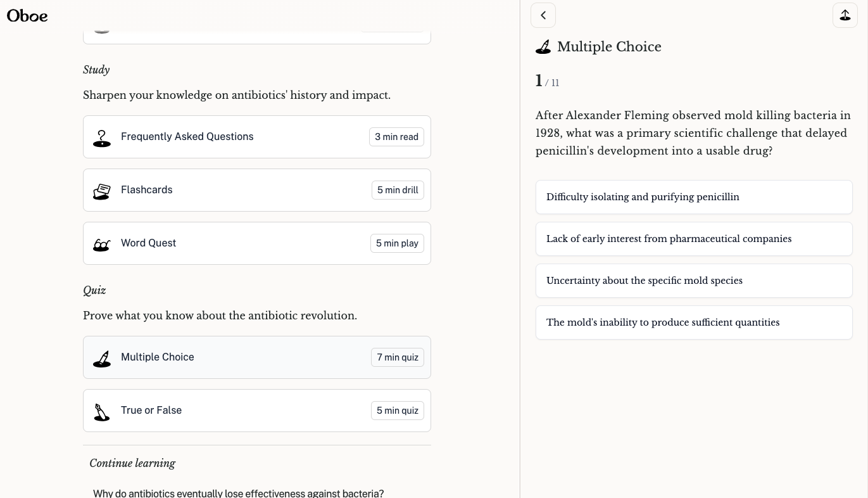The width and height of the screenshot is (868, 498).
Task: Click the True or False icon
Action: (102, 411)
